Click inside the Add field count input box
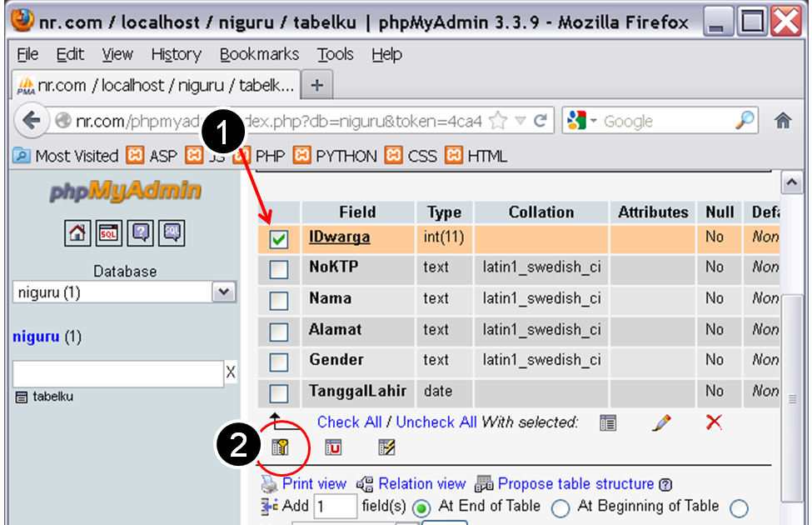The image size is (812, 525). point(336,506)
